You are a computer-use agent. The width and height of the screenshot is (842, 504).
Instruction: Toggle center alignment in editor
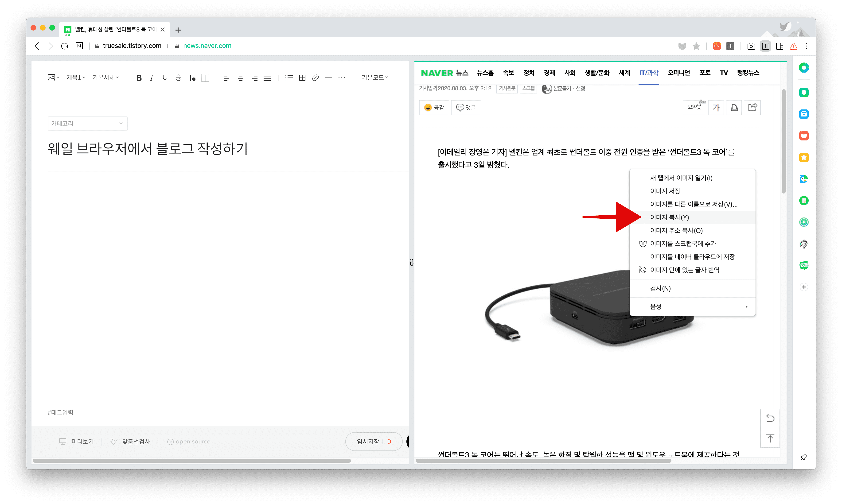pos(241,78)
